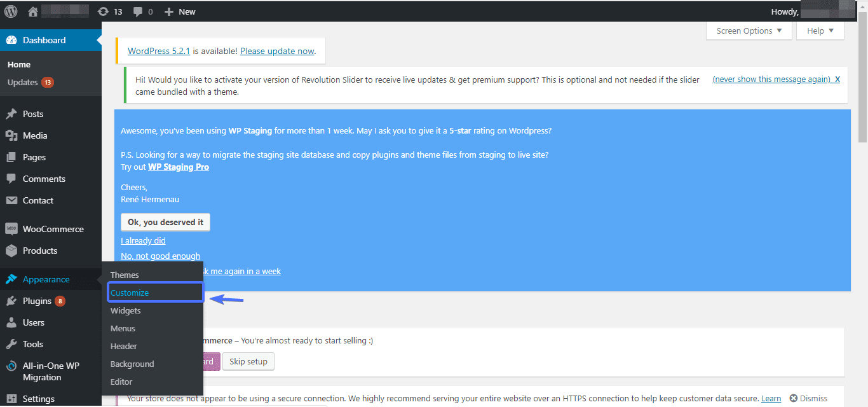Expand the Help dropdown tab
Image resolution: width=868 pixels, height=407 pixels.
(x=820, y=31)
